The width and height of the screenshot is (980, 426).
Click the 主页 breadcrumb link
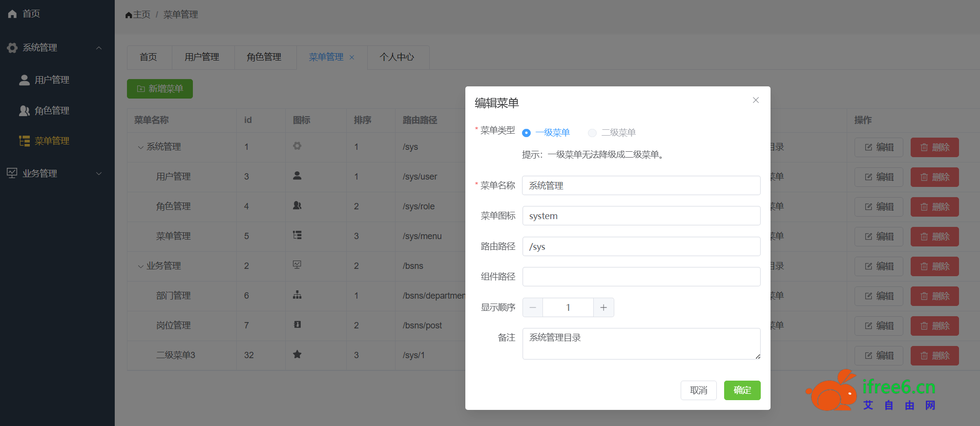coord(142,15)
